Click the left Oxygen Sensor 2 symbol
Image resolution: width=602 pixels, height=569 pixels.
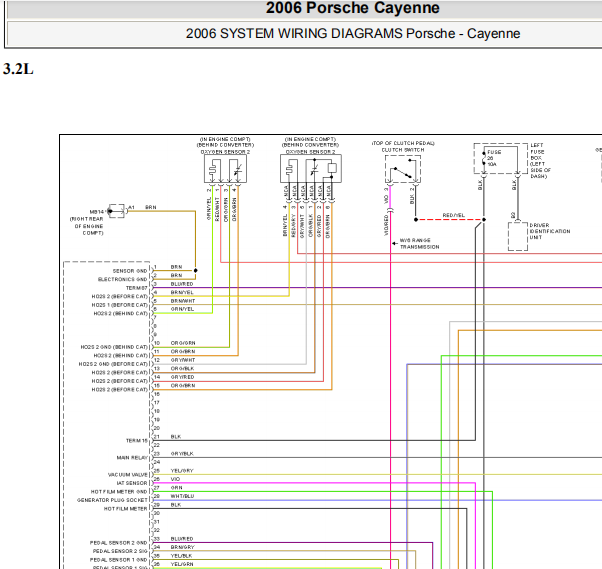point(225,169)
